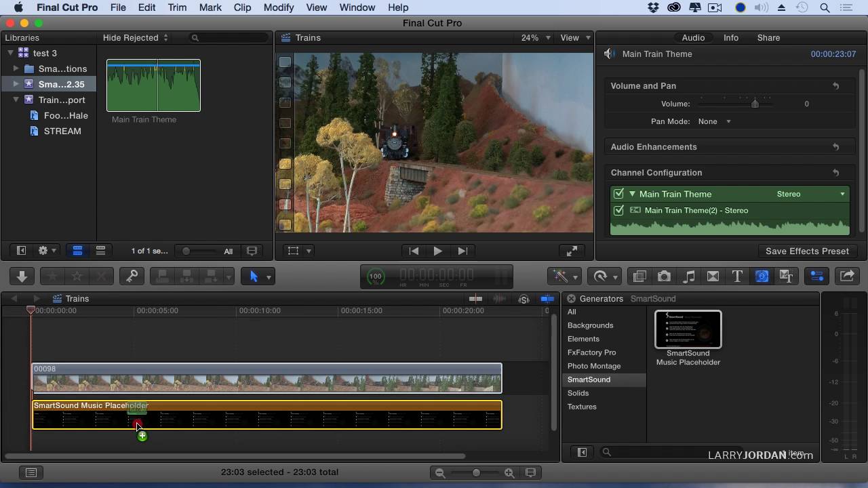The height and width of the screenshot is (488, 868).
Task: Uncheck Main Train Theme(2) - Stereo checkbox
Action: pos(618,210)
